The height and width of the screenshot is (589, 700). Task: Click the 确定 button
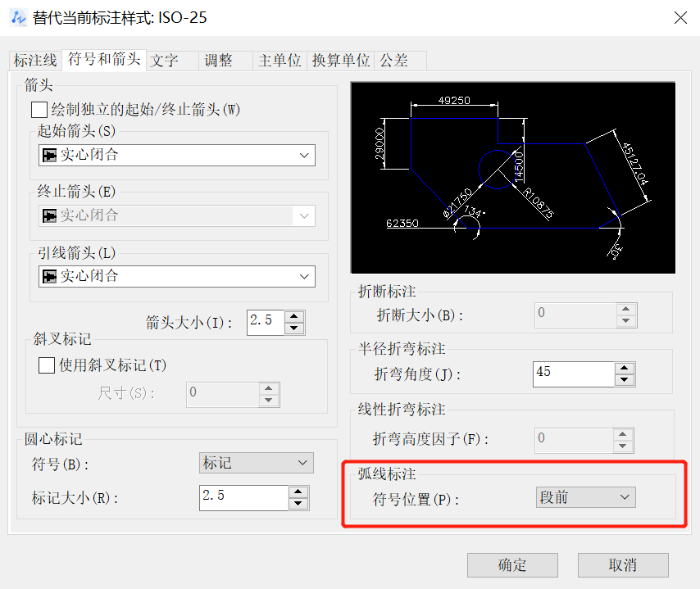coord(512,565)
